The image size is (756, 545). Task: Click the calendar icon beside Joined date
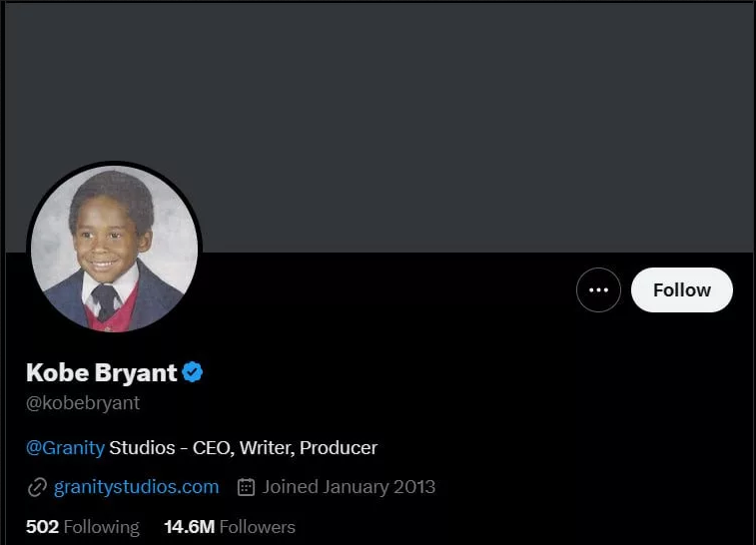pos(247,487)
